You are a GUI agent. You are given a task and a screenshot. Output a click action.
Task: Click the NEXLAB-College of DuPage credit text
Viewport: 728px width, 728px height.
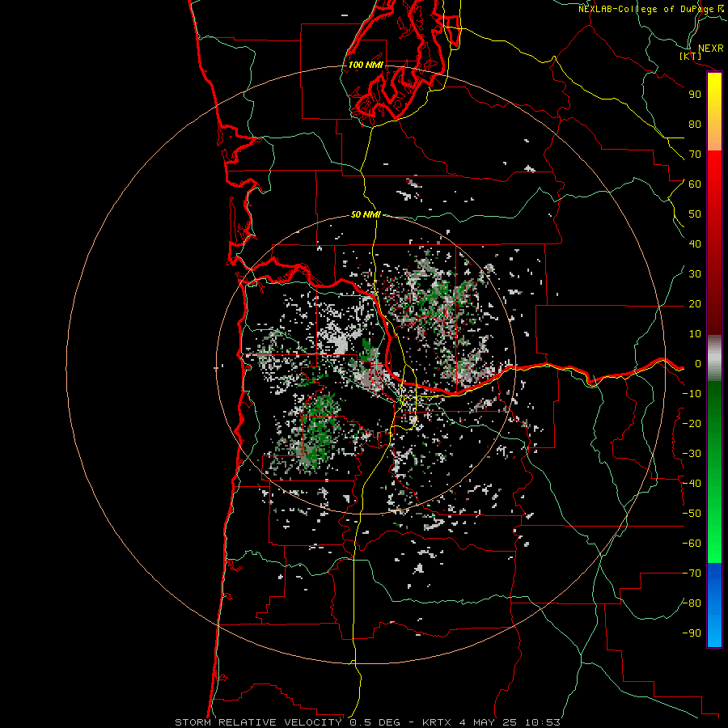645,9
